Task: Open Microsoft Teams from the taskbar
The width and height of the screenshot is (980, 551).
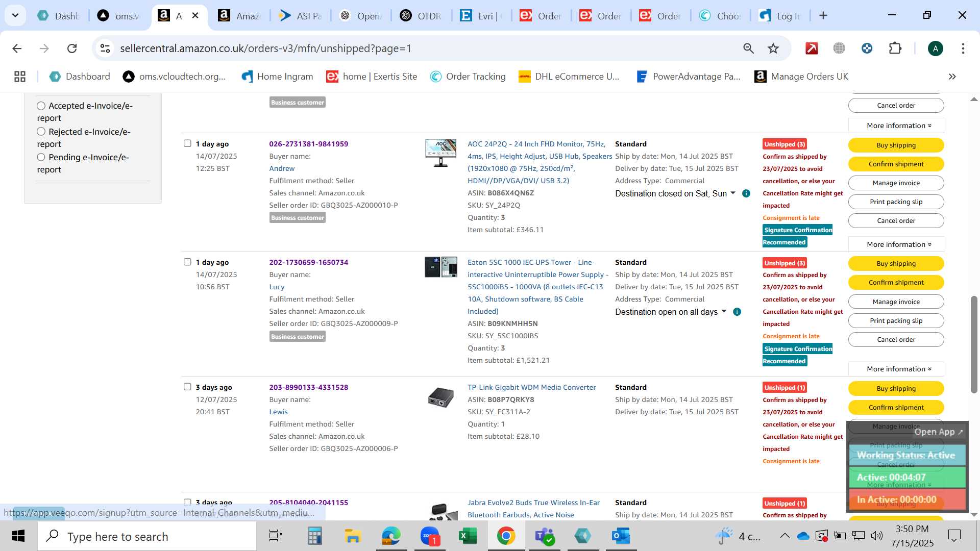Action: 544,536
